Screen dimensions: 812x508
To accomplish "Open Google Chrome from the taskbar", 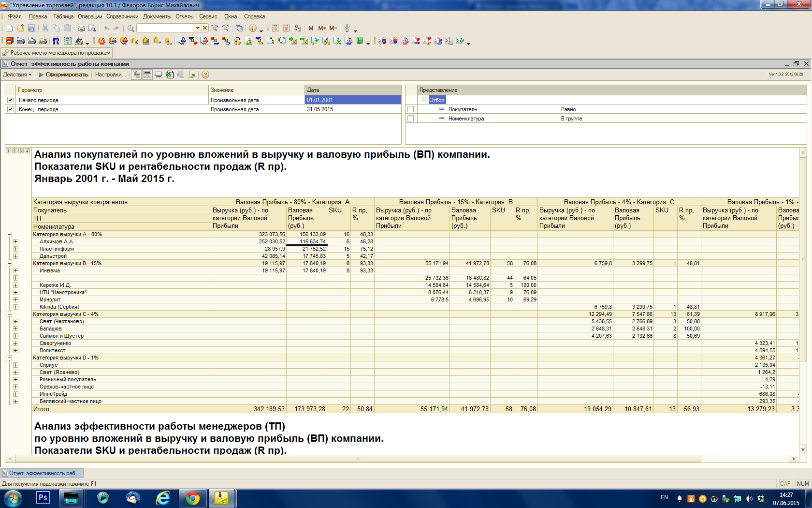I will coord(193,498).
